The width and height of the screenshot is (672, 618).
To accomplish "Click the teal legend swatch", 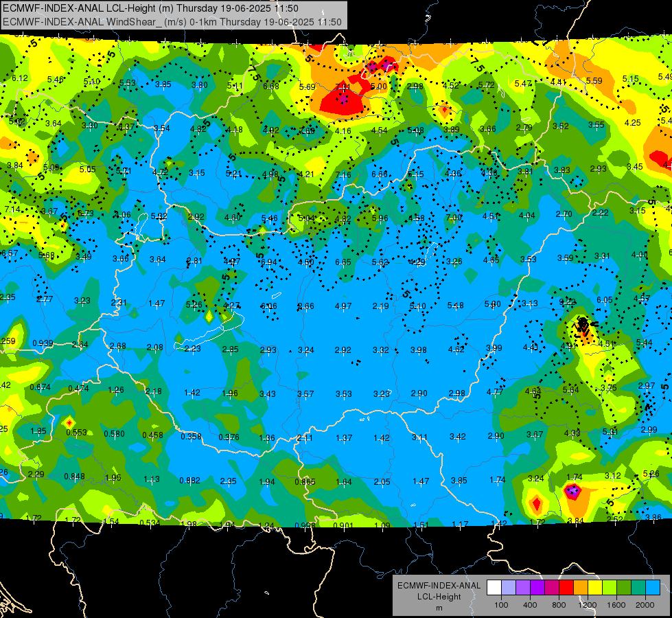I will [x=638, y=588].
